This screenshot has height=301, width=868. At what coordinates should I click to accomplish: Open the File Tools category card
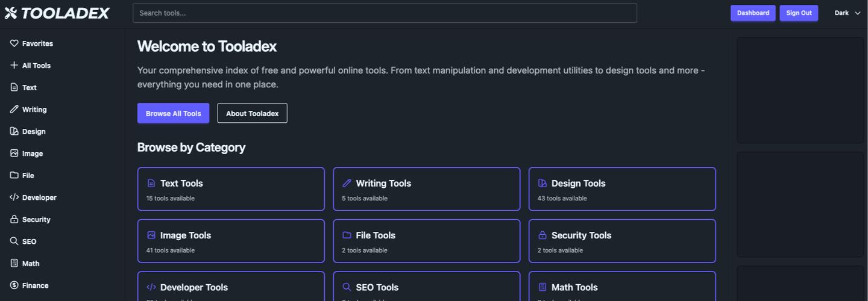(427, 241)
